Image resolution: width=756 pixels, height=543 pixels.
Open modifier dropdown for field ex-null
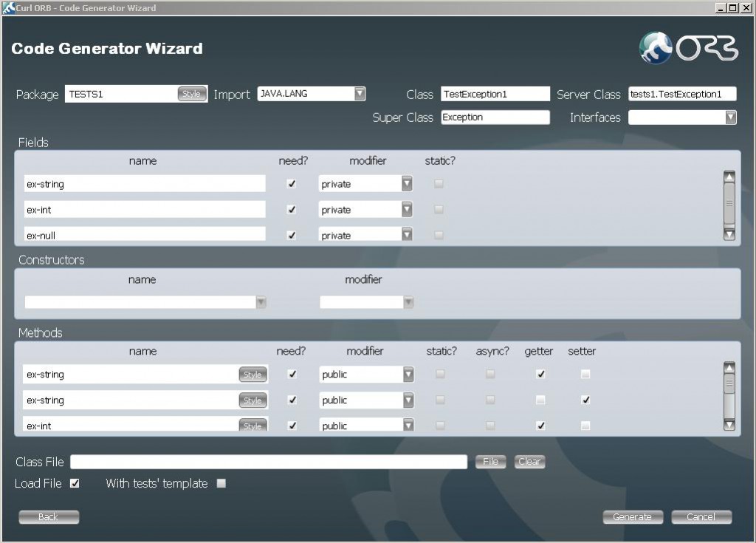click(407, 235)
